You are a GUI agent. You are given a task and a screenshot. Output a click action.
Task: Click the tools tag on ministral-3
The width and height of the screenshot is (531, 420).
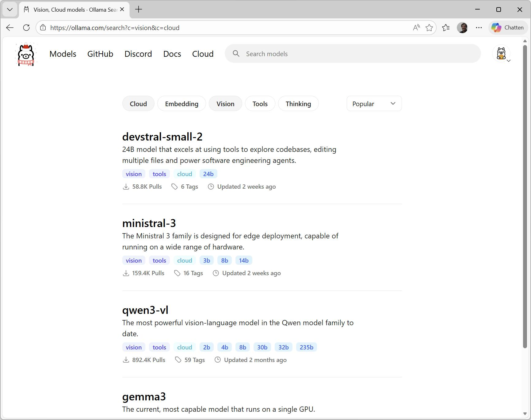[x=159, y=260]
